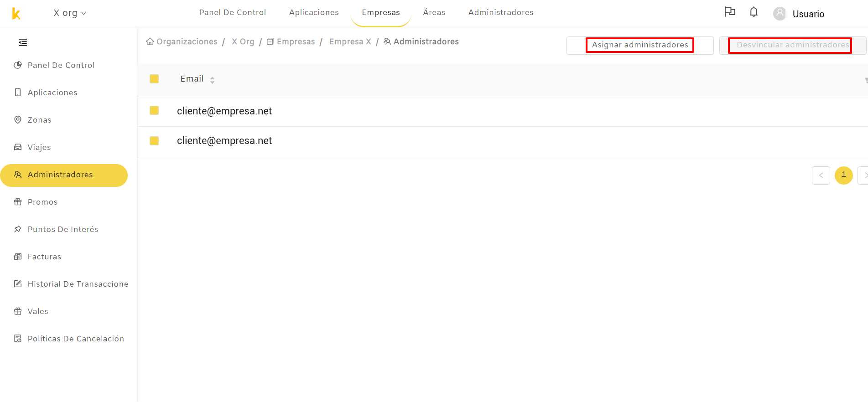Click Asignar administradores button
The width and height of the screenshot is (868, 402).
pos(640,45)
